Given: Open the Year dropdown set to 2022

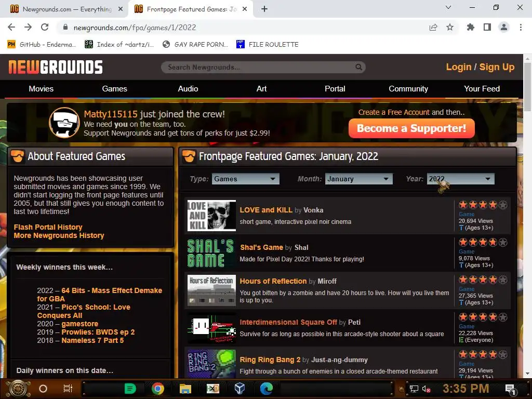Looking at the screenshot, I should (x=461, y=179).
